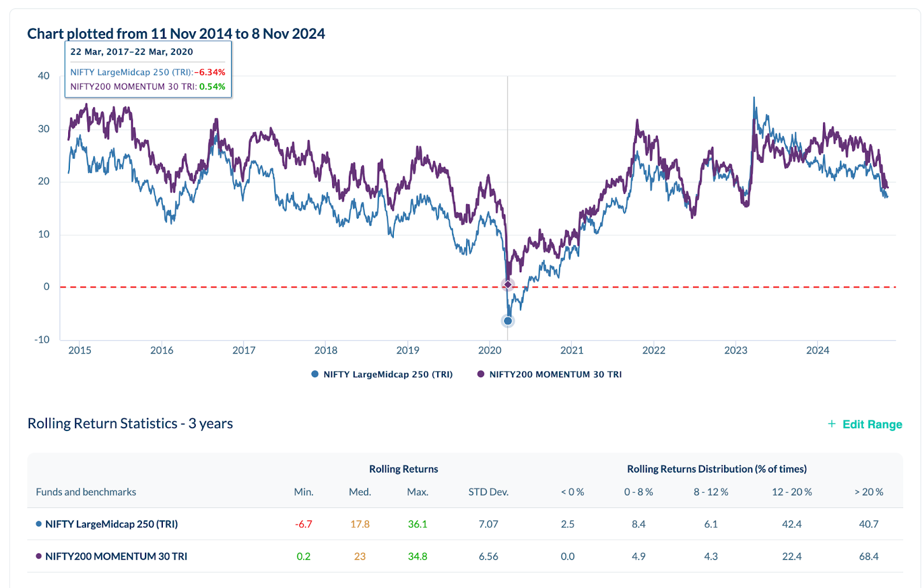Viewport: 924px width, 588px height.
Task: Click 'Rolling Returns Distribution (% of times)' header
Action: click(x=717, y=469)
